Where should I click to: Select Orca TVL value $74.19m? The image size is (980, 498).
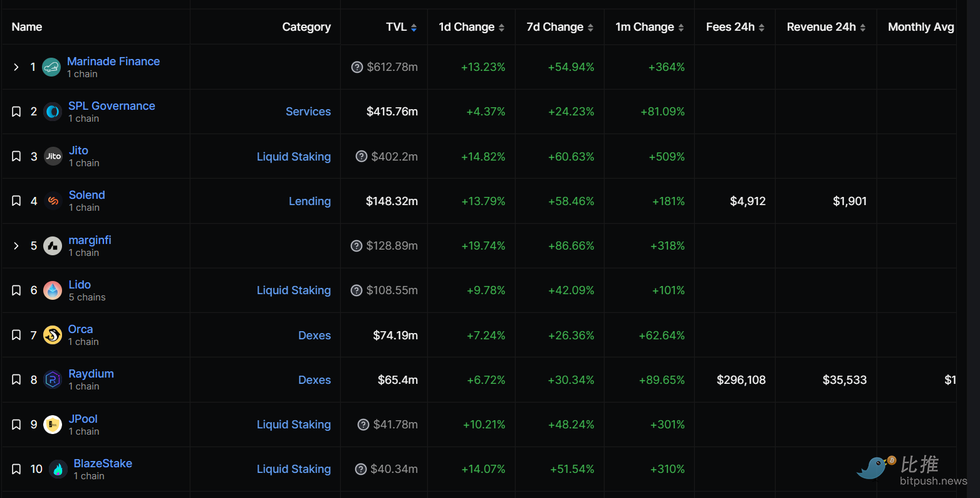coord(395,336)
